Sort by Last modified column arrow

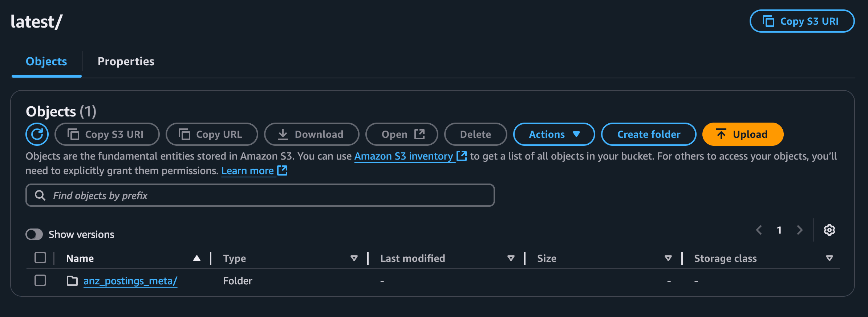point(511,258)
